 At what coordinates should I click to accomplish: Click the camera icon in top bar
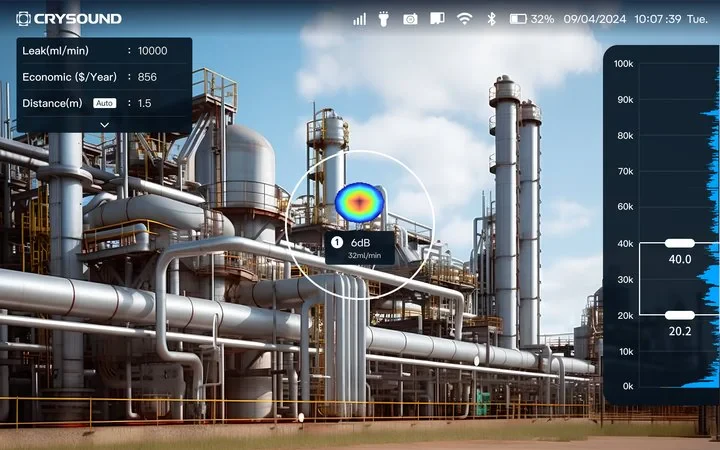tap(410, 19)
